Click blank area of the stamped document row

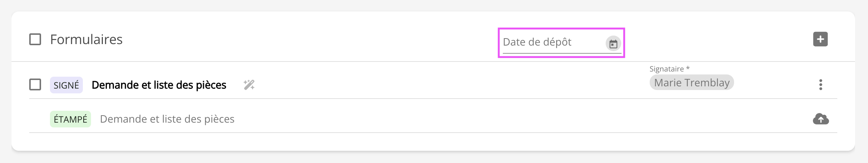pyautogui.click(x=481, y=119)
